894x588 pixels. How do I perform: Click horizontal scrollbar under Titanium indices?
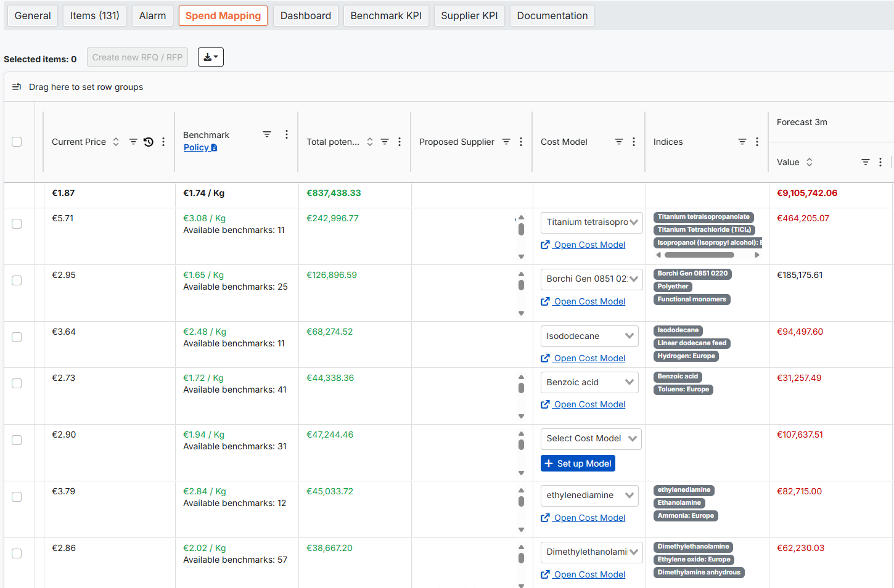[x=699, y=255]
